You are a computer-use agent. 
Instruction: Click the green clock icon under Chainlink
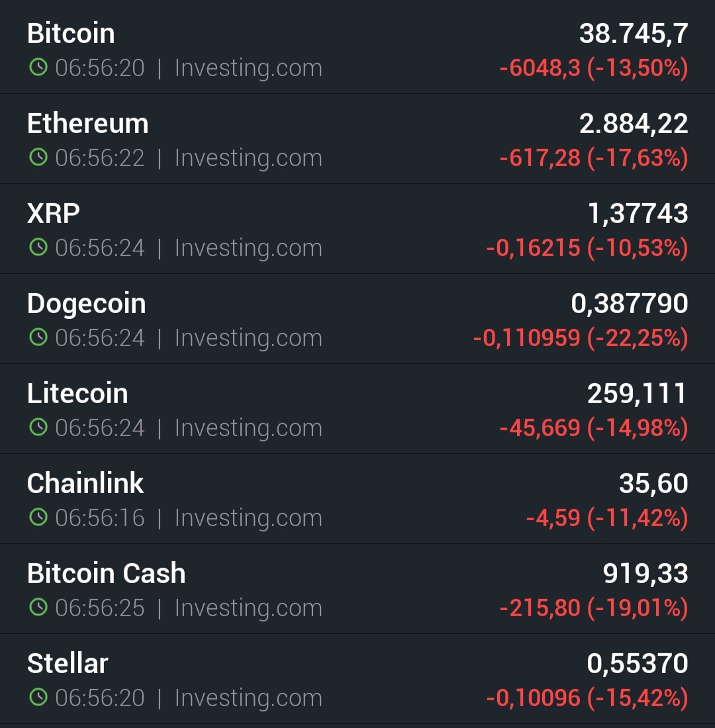(38, 518)
